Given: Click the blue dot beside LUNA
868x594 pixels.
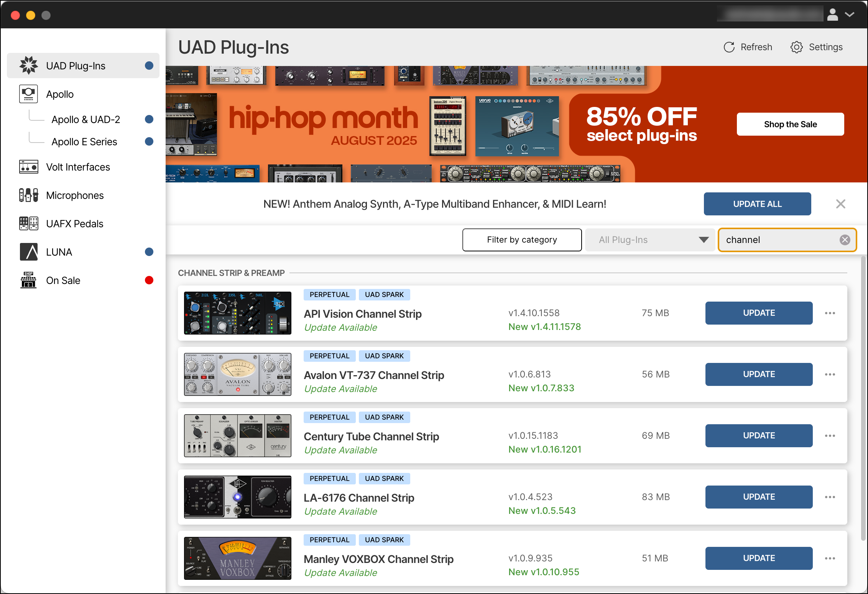Looking at the screenshot, I should point(149,252).
